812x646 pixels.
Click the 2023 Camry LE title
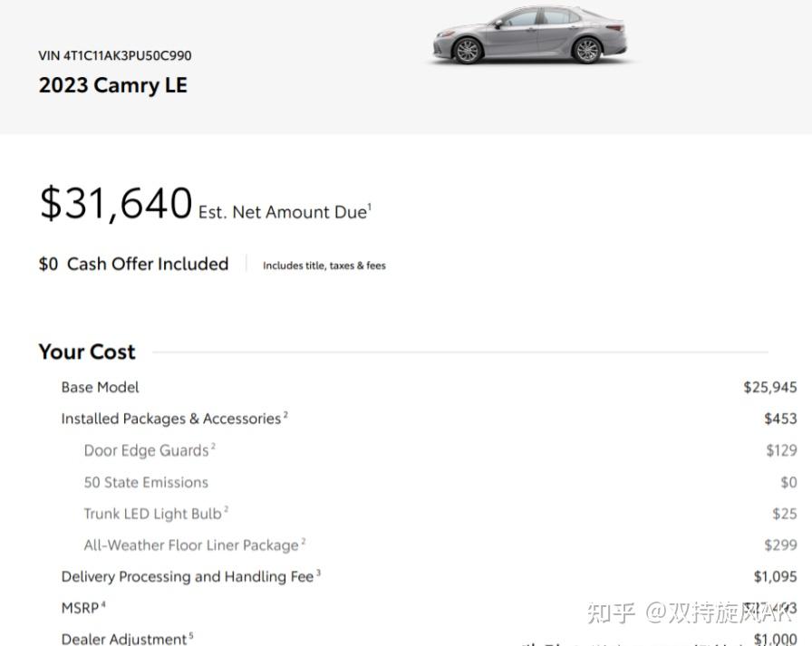click(113, 85)
